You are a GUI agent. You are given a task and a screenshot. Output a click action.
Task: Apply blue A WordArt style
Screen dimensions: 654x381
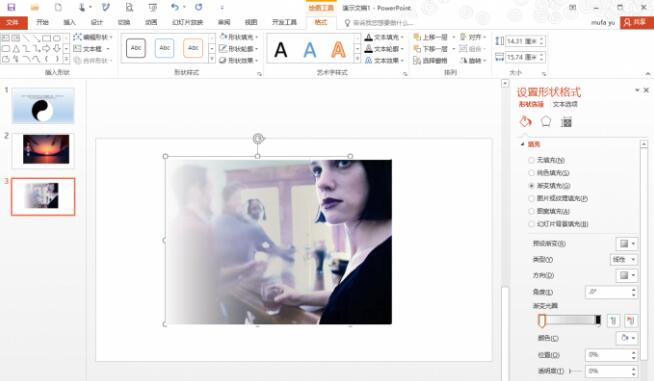click(309, 50)
